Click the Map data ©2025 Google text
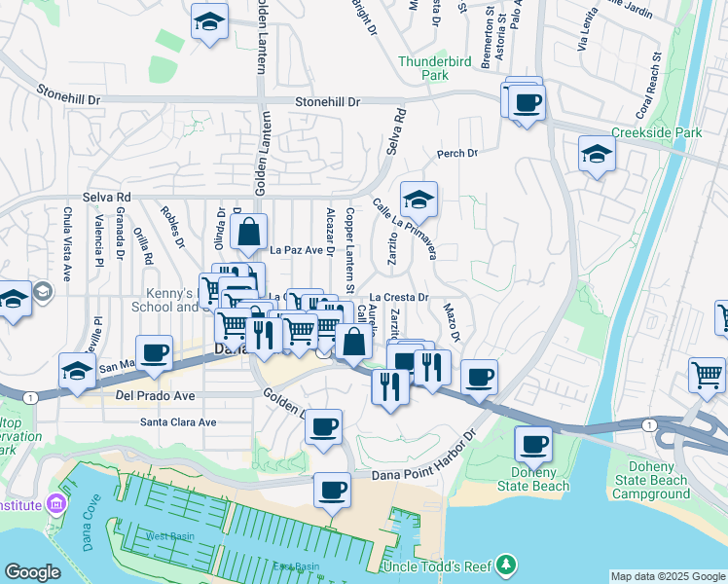This screenshot has height=584, width=728. tap(669, 576)
